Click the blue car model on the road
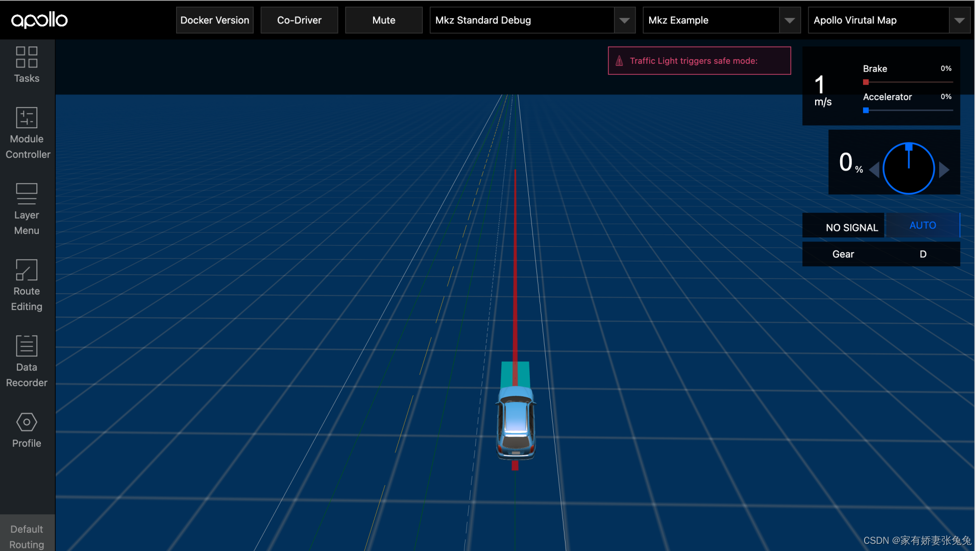The image size is (980, 551). coord(516,423)
